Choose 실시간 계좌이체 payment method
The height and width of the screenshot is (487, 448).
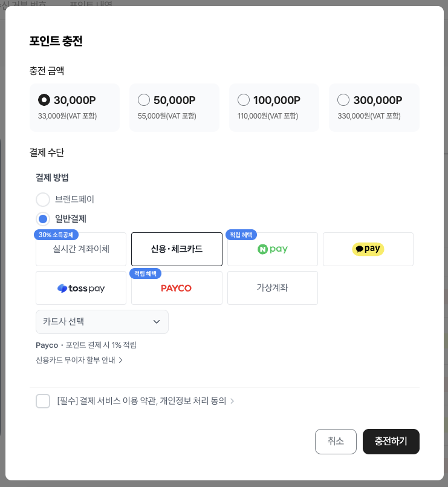(x=81, y=249)
